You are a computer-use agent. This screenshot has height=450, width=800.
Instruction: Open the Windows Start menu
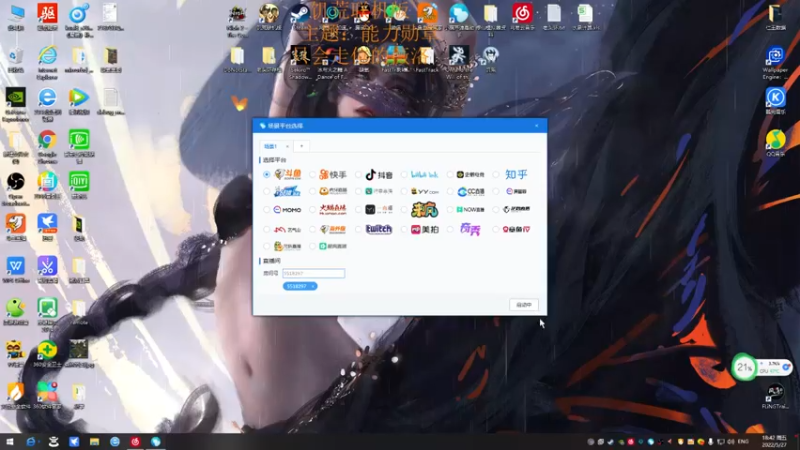(x=9, y=442)
